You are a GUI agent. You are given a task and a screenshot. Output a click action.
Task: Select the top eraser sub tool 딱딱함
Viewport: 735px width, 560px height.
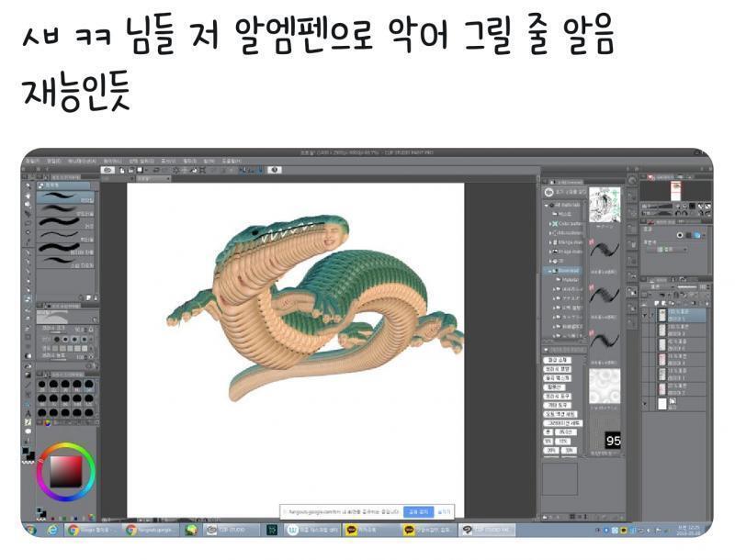pos(65,197)
